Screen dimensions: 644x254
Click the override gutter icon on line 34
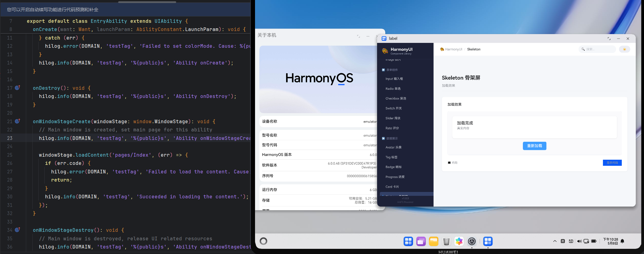[x=17, y=230]
